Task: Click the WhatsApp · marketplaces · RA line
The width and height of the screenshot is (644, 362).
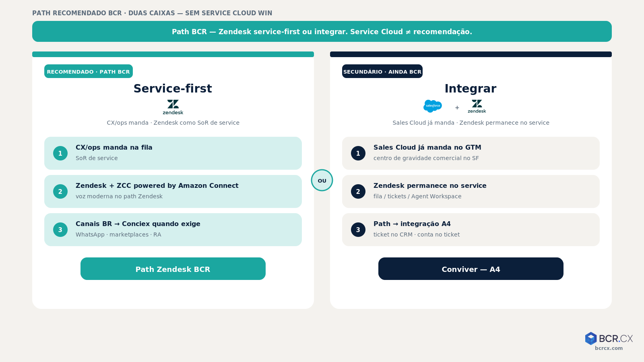Action: [118, 234]
